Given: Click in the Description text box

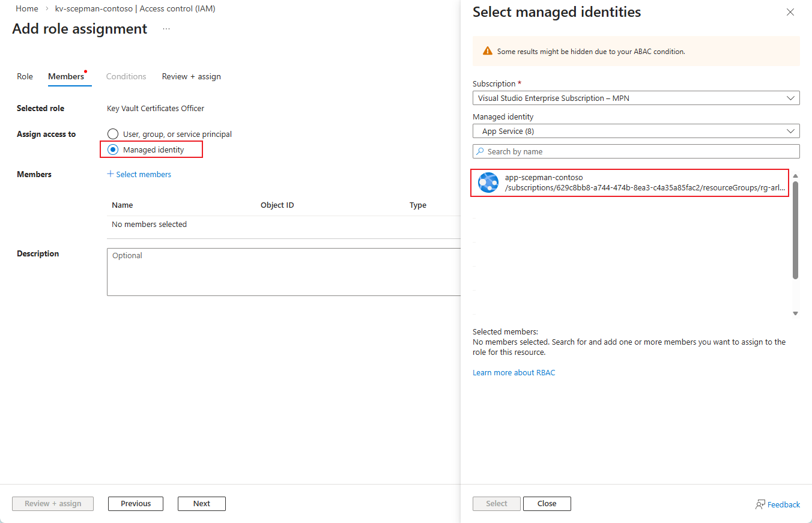Looking at the screenshot, I should [x=283, y=272].
